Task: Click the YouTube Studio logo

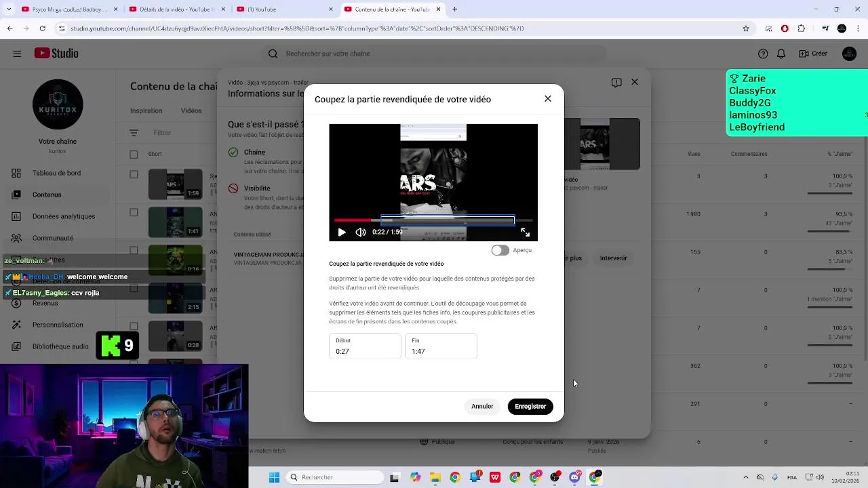Action: point(56,54)
